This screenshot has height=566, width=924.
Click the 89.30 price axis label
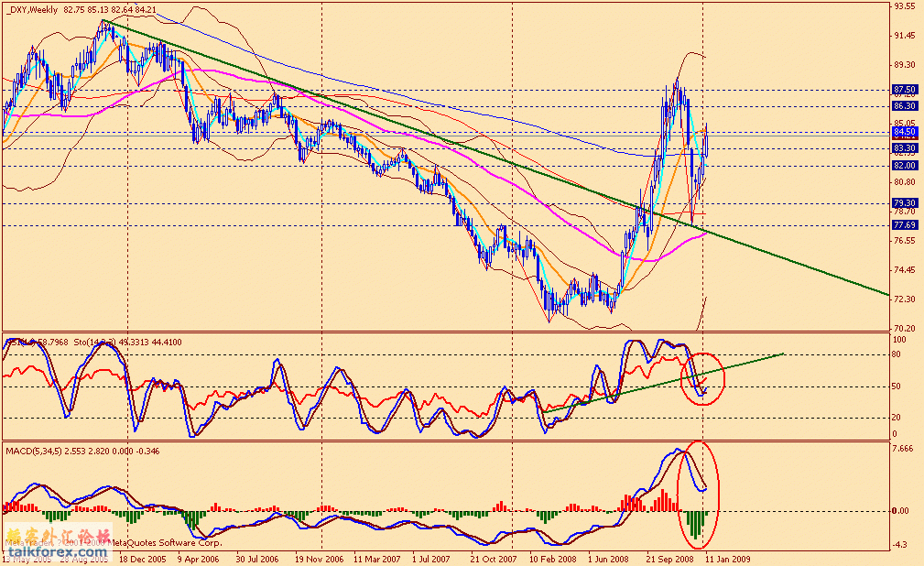point(905,65)
